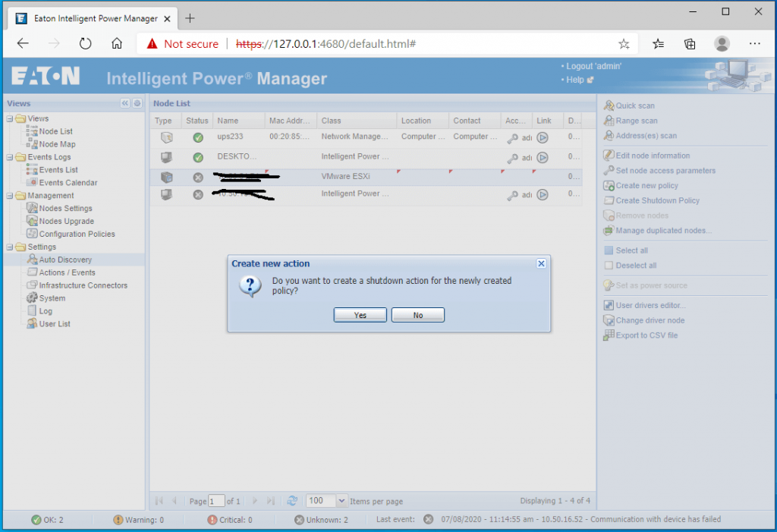This screenshot has height=532, width=777.
Task: Collapse the Views folder
Action: point(9,118)
